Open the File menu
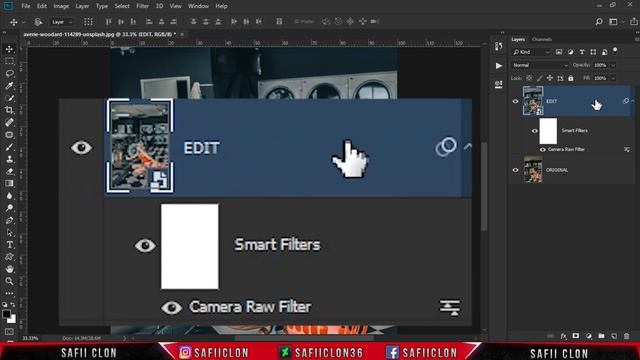640x360 pixels. point(26,6)
